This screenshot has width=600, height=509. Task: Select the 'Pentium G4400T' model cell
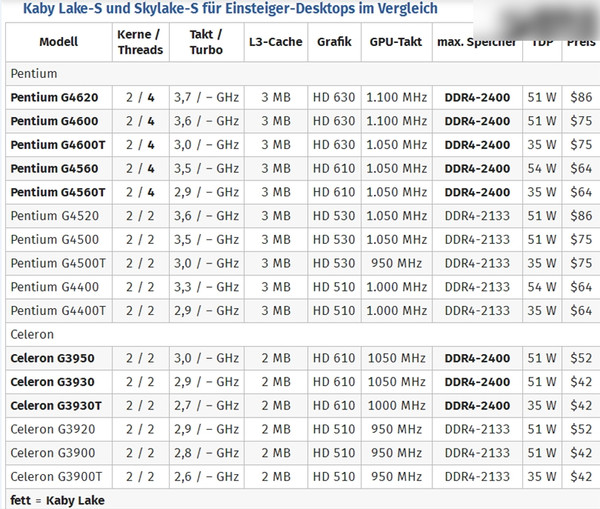[58, 311]
